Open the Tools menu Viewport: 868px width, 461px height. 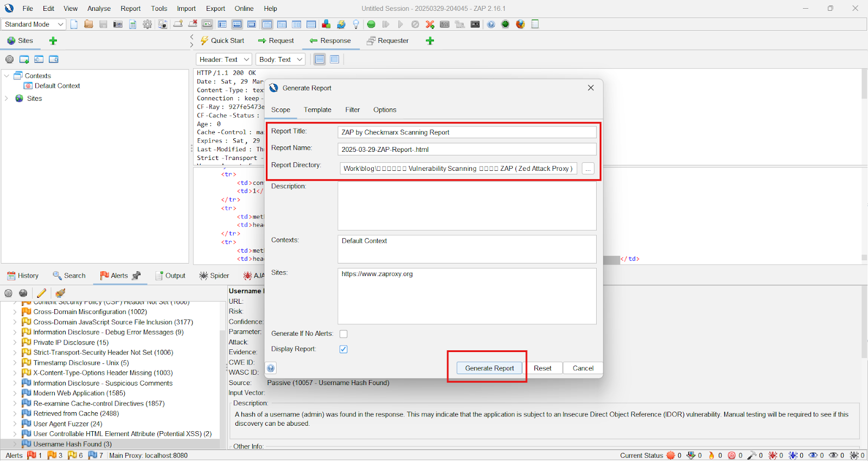point(159,9)
